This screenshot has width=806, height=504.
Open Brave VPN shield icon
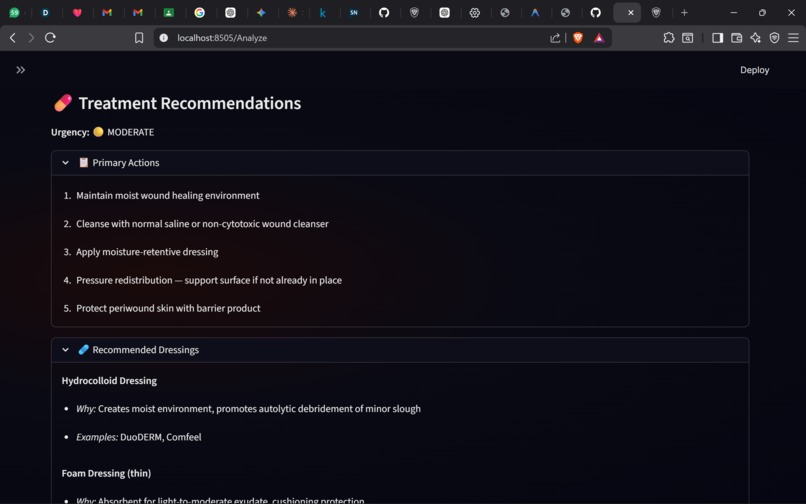(x=775, y=38)
